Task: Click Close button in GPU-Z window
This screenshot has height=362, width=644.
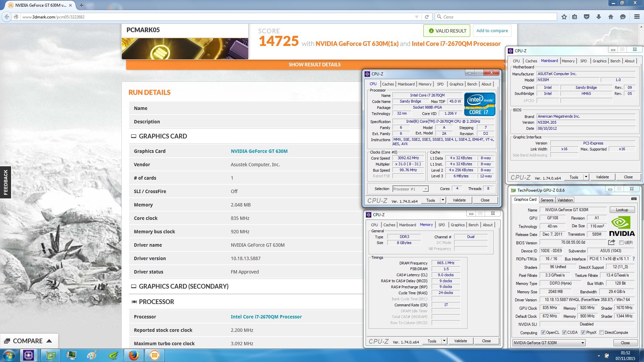Action: tap(625, 343)
